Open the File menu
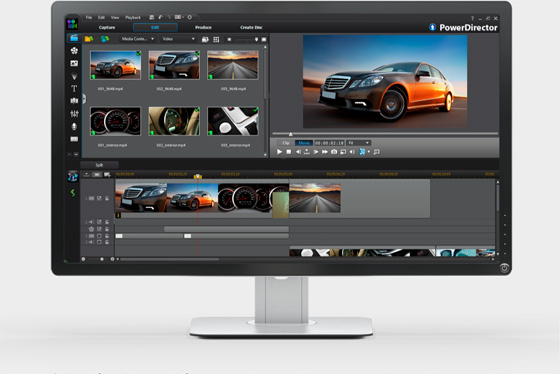Viewport: 560px width, 374px height. tap(89, 17)
